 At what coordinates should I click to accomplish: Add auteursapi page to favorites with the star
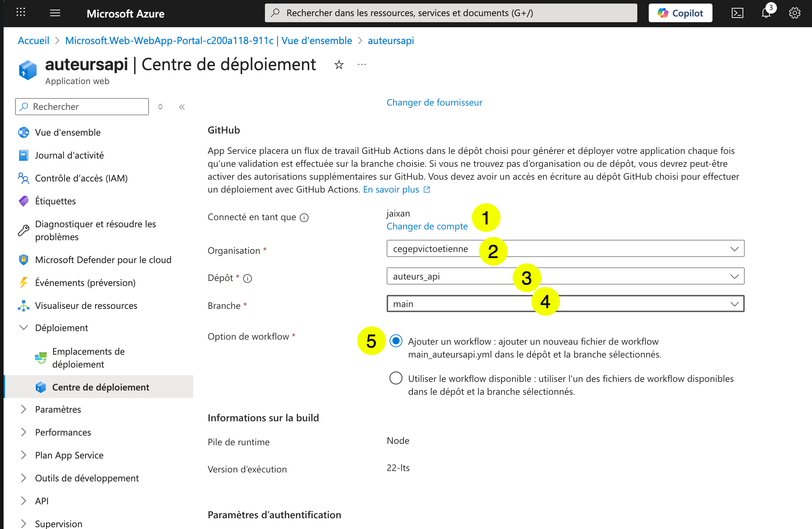click(x=339, y=65)
